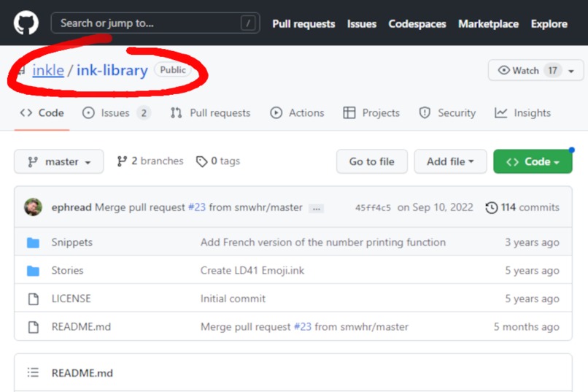This screenshot has width=588, height=392.
Task: Open the master branch selector dropdown
Action: [59, 161]
